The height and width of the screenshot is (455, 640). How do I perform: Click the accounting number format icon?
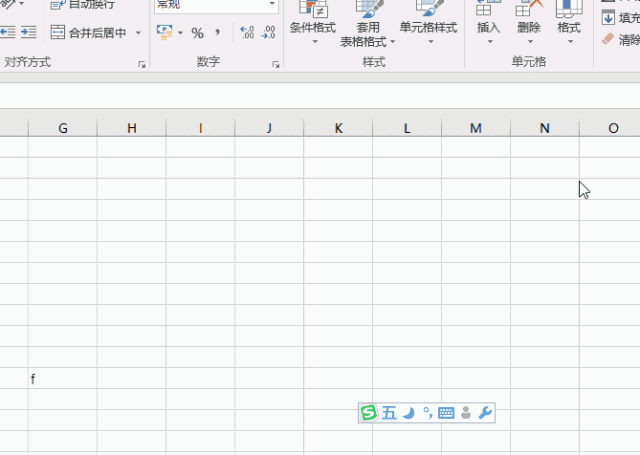coord(164,32)
